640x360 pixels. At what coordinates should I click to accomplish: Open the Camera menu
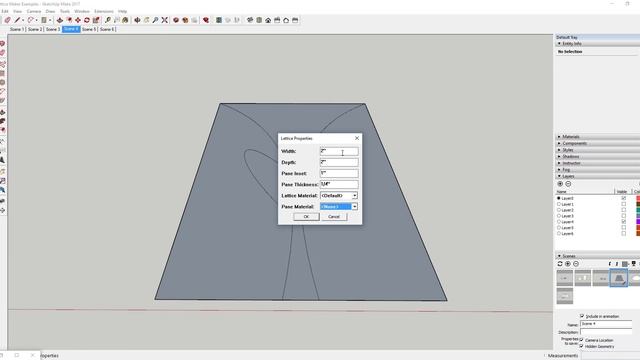coord(33,11)
